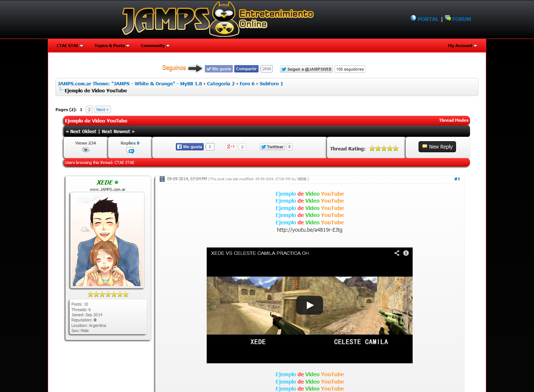Open the Thread Modes menu

(x=453, y=120)
